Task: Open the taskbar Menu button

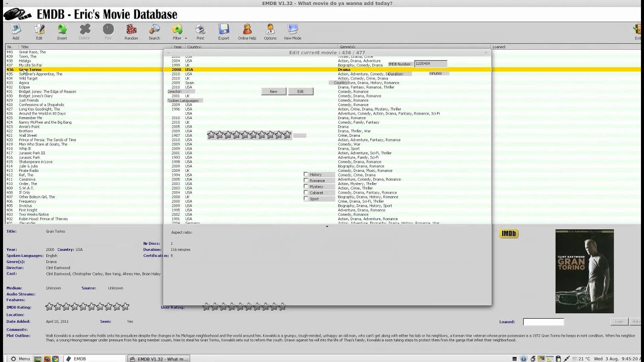Action: (x=20, y=358)
